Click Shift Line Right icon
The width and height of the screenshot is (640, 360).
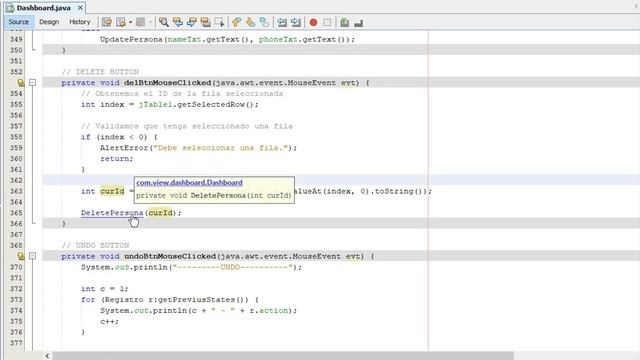tap(296, 22)
